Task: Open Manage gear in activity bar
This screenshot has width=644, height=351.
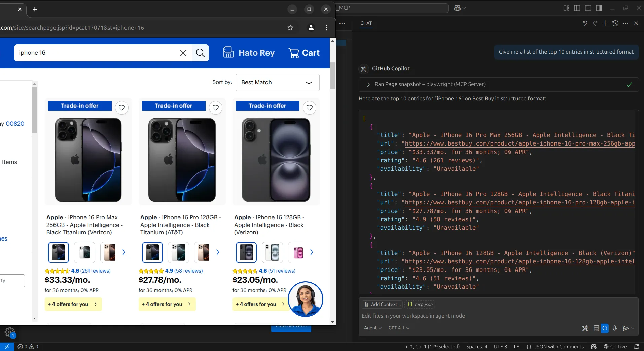Action: pos(9,333)
